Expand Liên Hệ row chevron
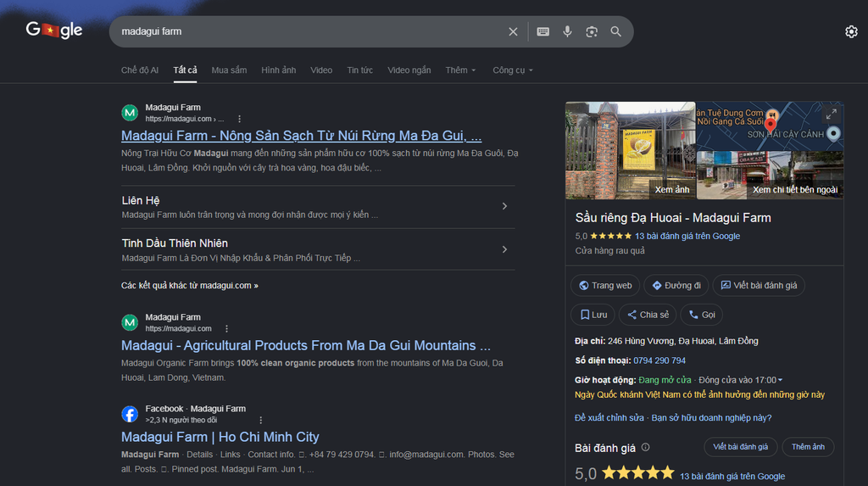Viewport: 868px width, 486px height. pyautogui.click(x=504, y=206)
